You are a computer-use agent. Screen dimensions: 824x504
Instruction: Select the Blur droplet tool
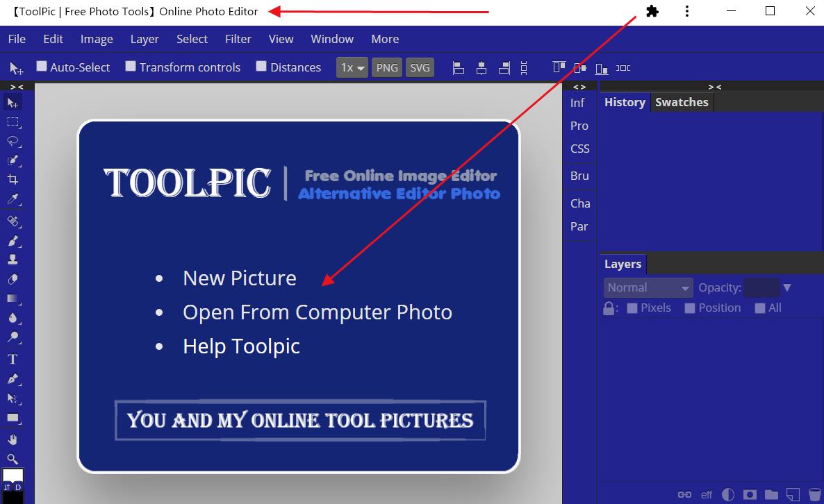13,318
